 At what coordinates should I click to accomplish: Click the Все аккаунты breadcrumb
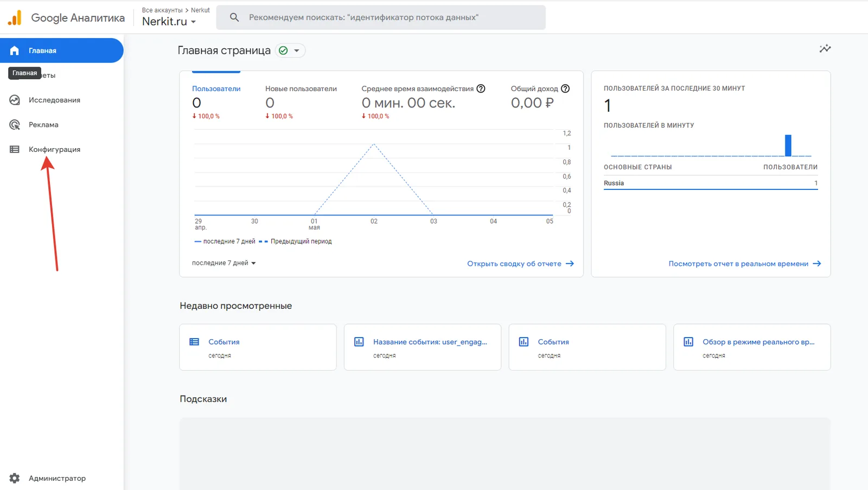pyautogui.click(x=162, y=10)
